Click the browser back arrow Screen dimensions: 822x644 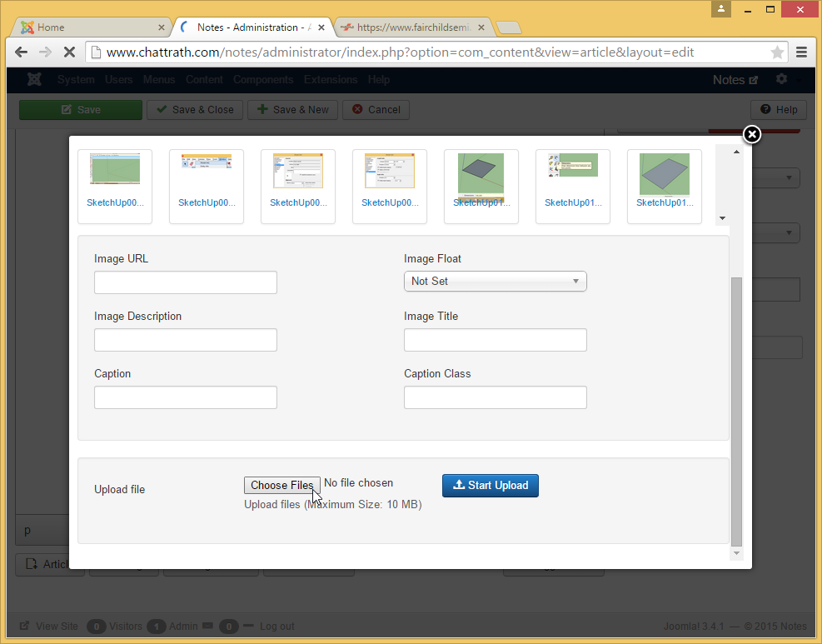point(22,52)
